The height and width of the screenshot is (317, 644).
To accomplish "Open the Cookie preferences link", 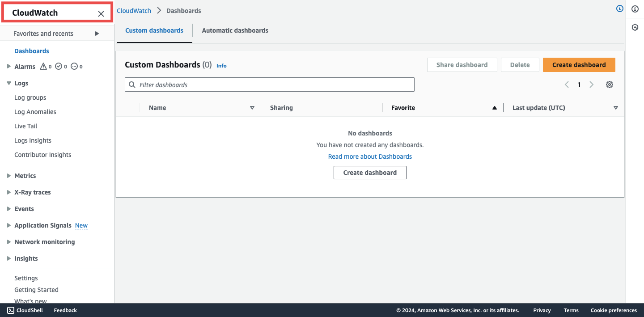I will point(614,310).
